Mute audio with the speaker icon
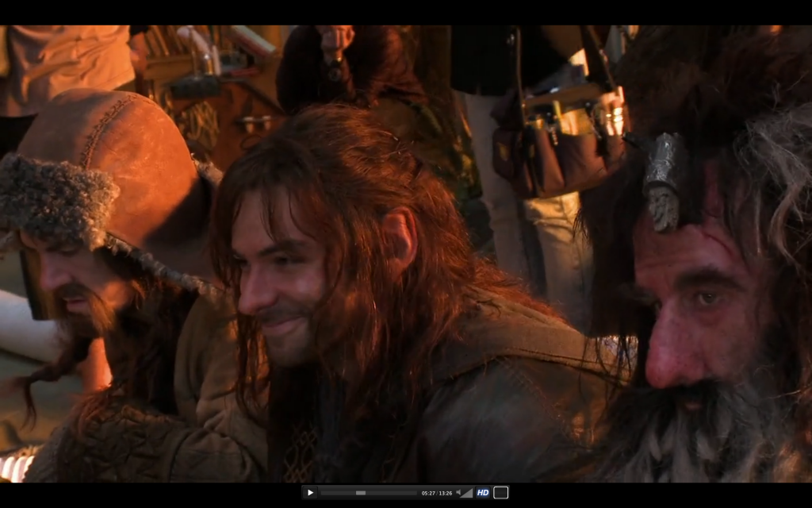Screen dimensions: 812x508 458,492
